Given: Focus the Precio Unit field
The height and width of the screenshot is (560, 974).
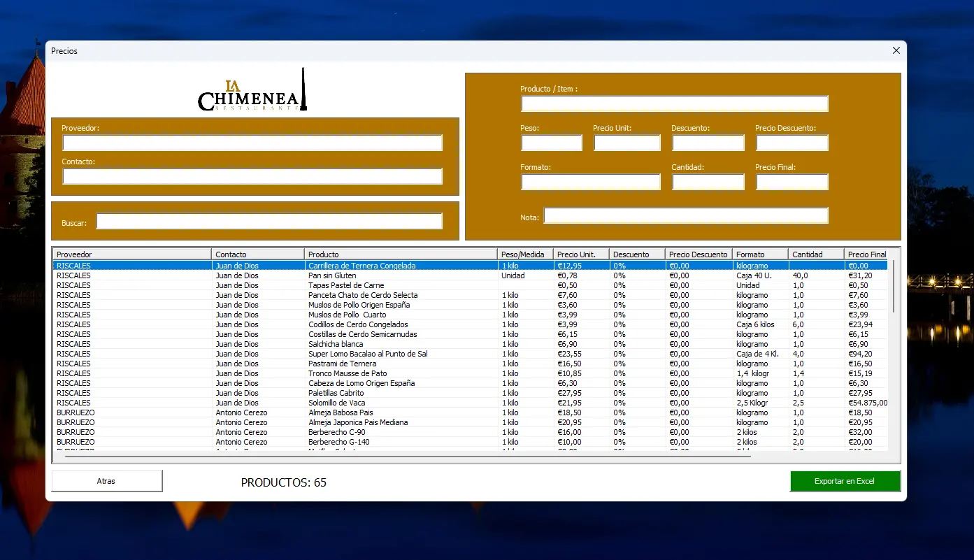Looking at the screenshot, I should coord(626,143).
